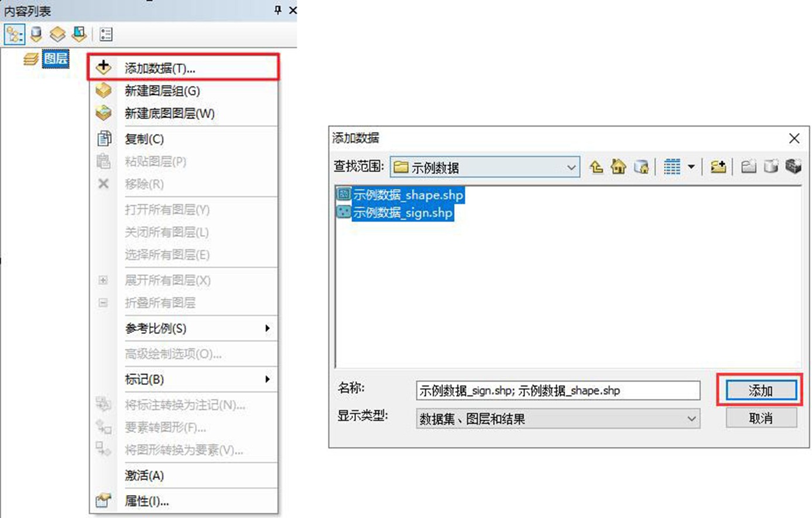Switch to List By Source view
The height and width of the screenshot is (518, 812).
(36, 35)
